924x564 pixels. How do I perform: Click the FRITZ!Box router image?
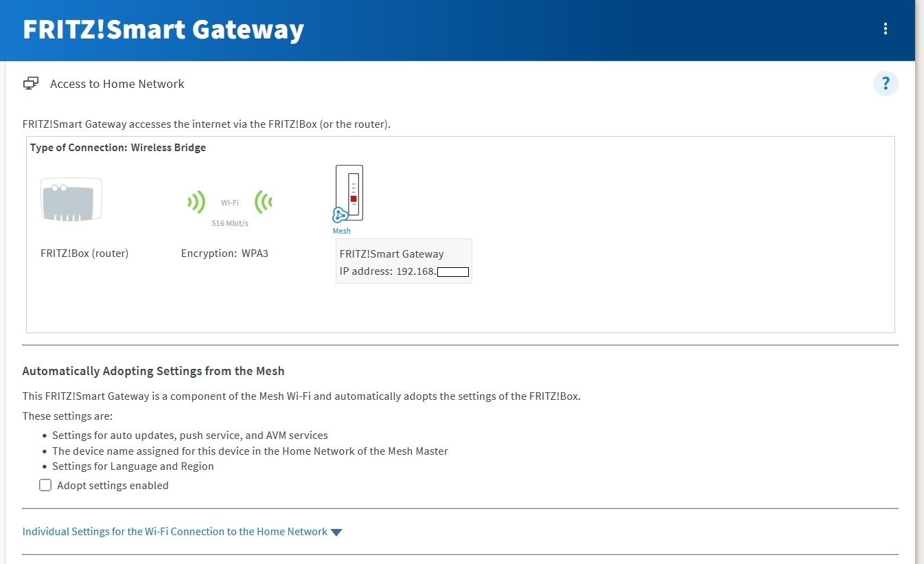(71, 199)
